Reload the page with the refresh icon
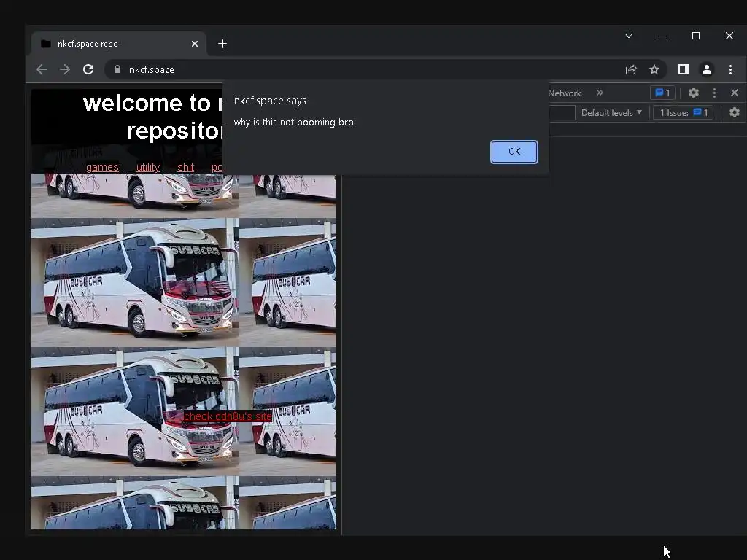This screenshot has width=747, height=560. coord(88,69)
